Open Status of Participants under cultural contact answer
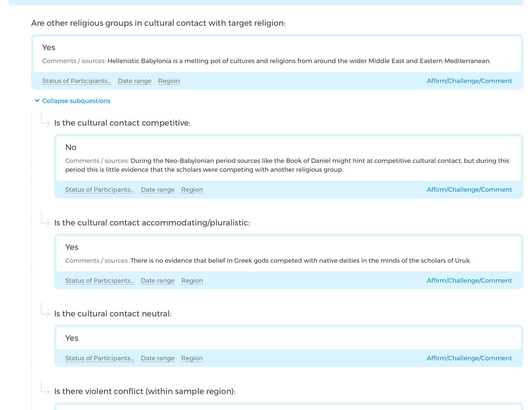 coord(76,81)
